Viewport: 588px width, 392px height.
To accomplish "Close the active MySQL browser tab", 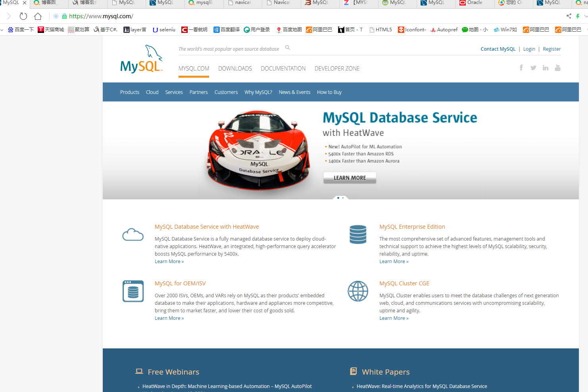I will 25,2.
